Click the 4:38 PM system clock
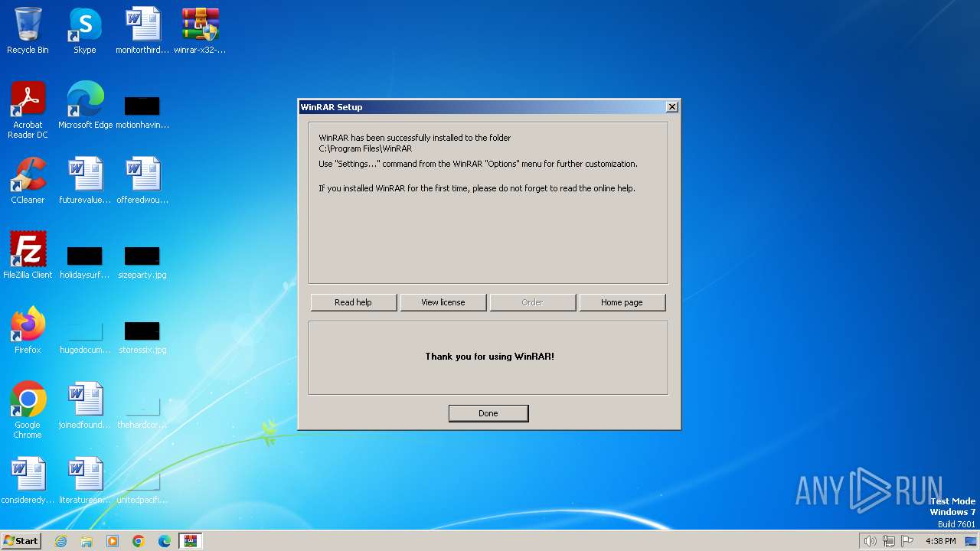 click(x=940, y=541)
